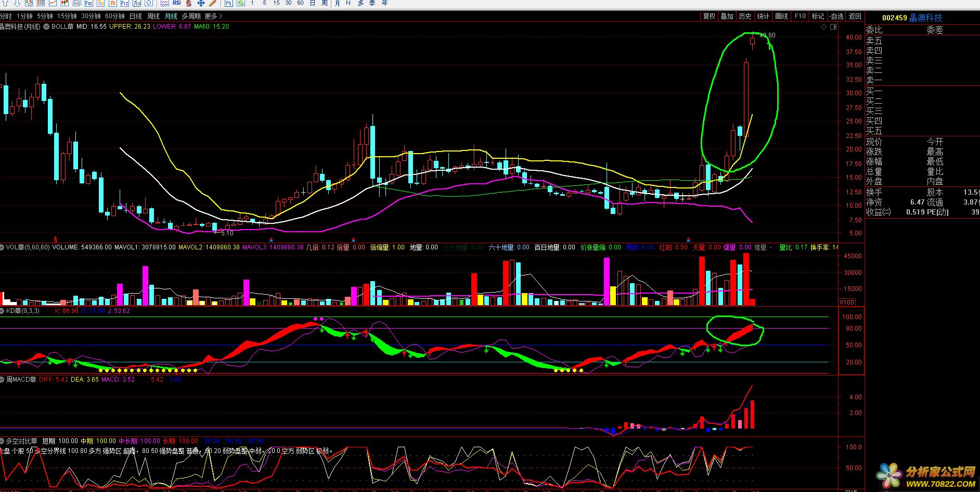Open VOL草 indicator dropdown chevron
The width and height of the screenshot is (980, 492).
pos(3,247)
